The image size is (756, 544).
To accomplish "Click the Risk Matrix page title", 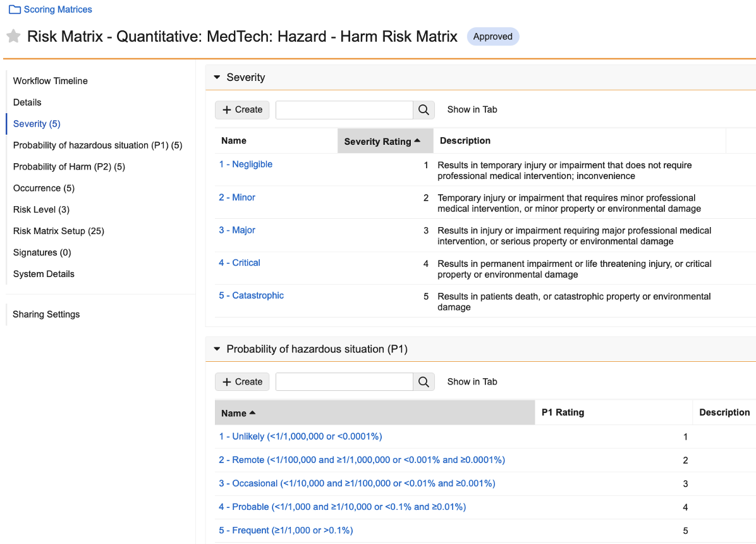I will [x=242, y=37].
